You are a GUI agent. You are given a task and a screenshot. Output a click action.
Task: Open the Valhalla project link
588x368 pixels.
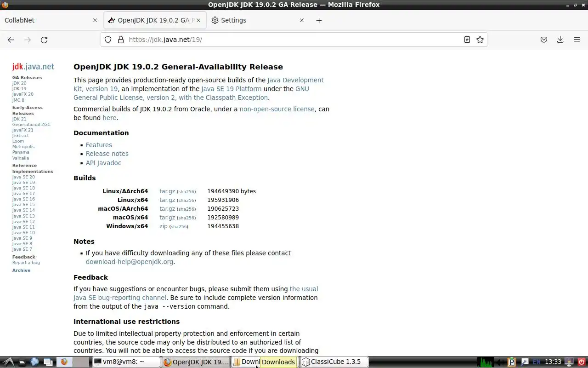click(x=21, y=158)
